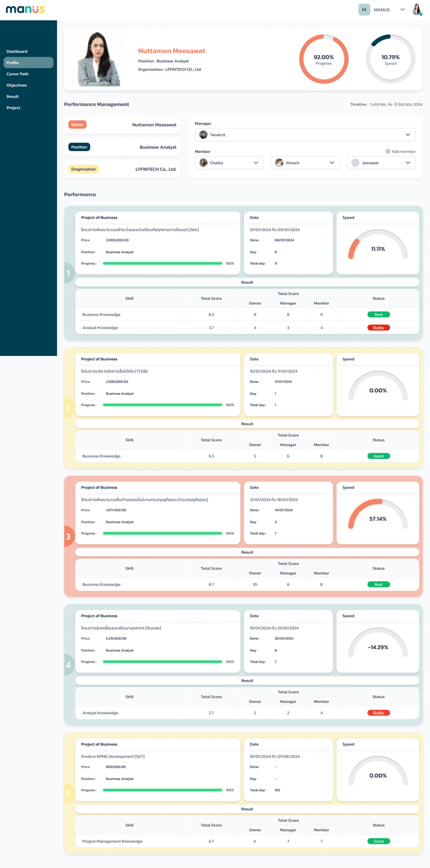
Task: Select Objectives in the sidebar
Action: (17, 85)
